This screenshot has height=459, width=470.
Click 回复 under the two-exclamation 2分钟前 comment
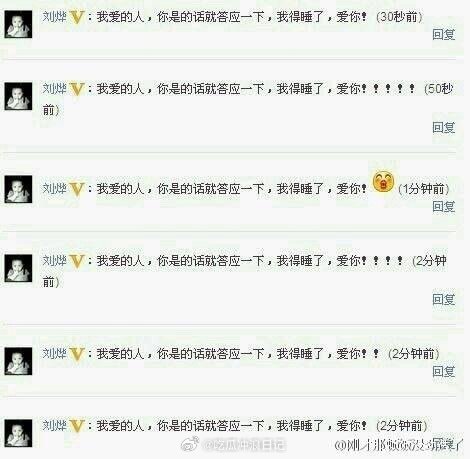tap(444, 371)
